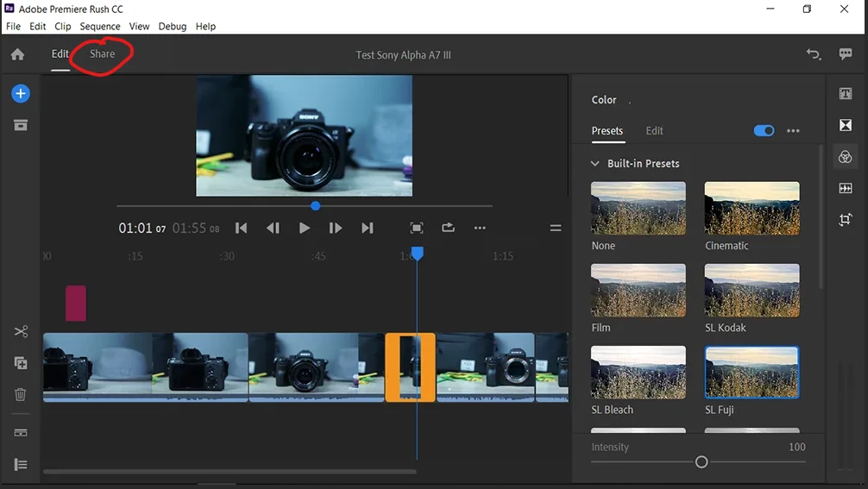This screenshot has width=868, height=489.
Task: Open the Home screen icon
Action: pos(17,54)
